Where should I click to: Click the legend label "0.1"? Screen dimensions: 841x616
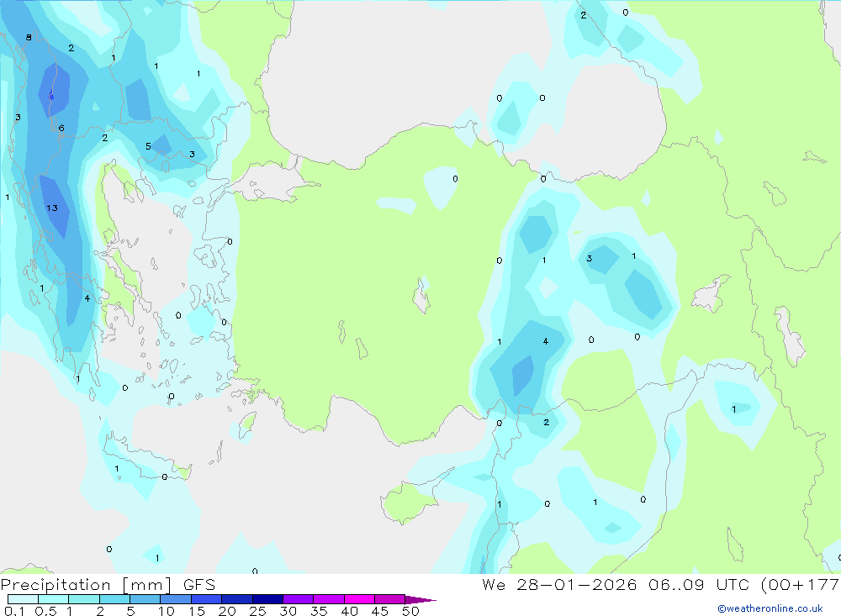pyautogui.click(x=14, y=611)
